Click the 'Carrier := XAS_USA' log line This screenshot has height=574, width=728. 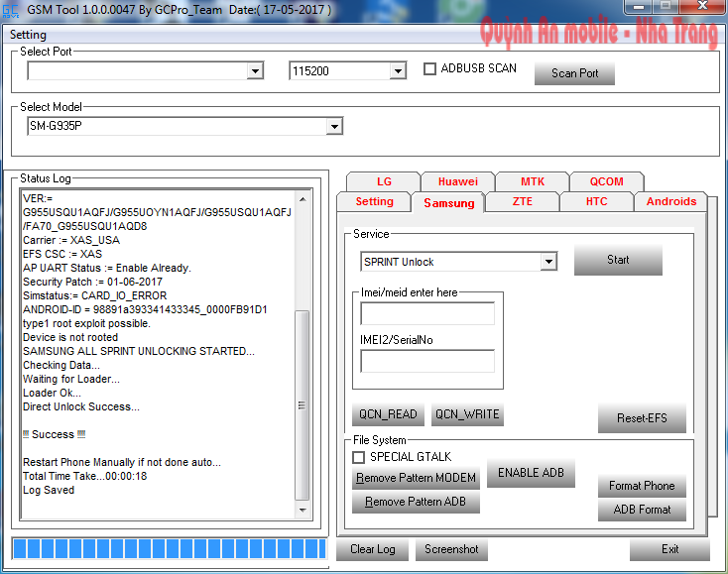click(x=71, y=240)
